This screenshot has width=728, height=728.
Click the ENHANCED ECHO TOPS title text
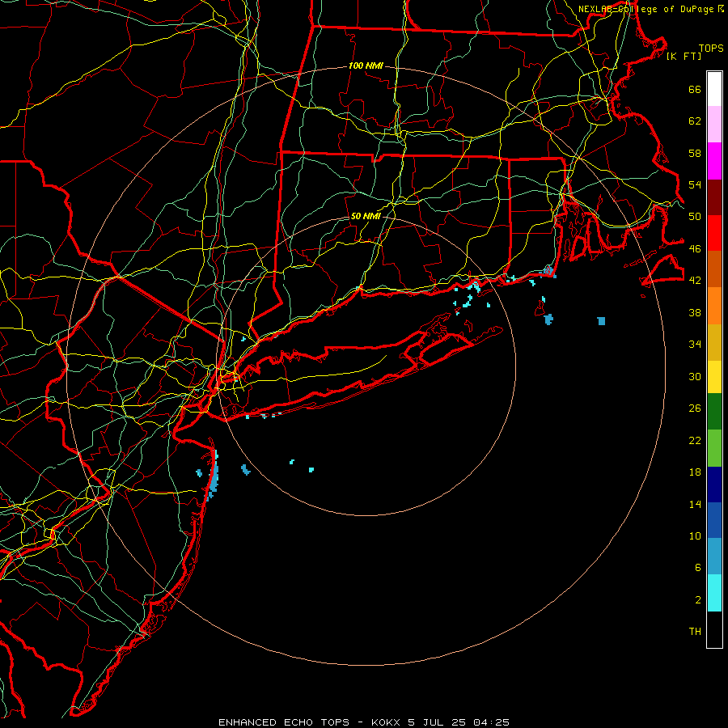pyautogui.click(x=284, y=722)
